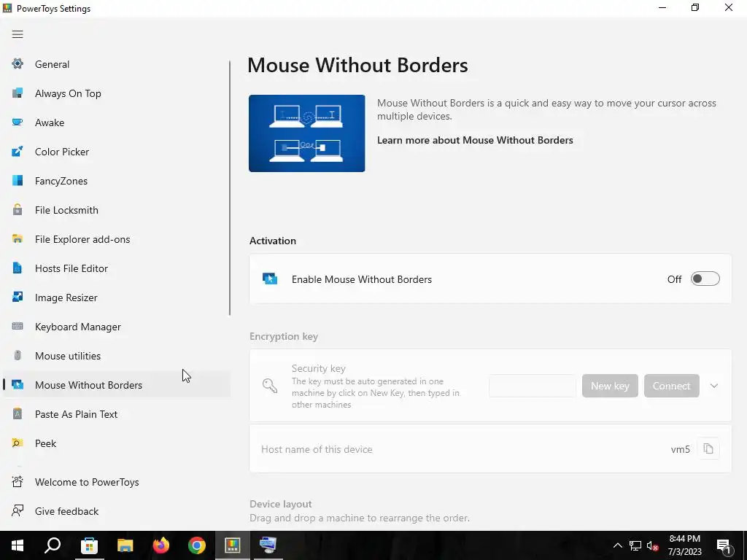Click the Mouse Without Borders sidebar icon

[x=18, y=385]
